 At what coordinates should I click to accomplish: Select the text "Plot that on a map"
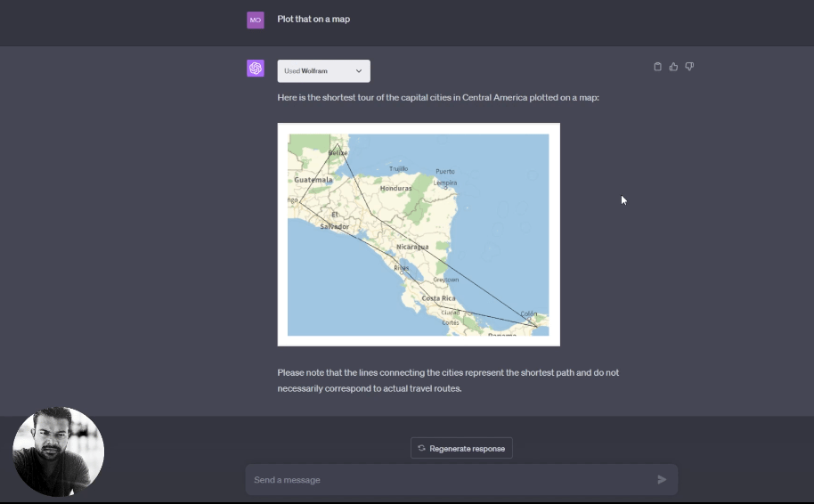click(x=313, y=20)
